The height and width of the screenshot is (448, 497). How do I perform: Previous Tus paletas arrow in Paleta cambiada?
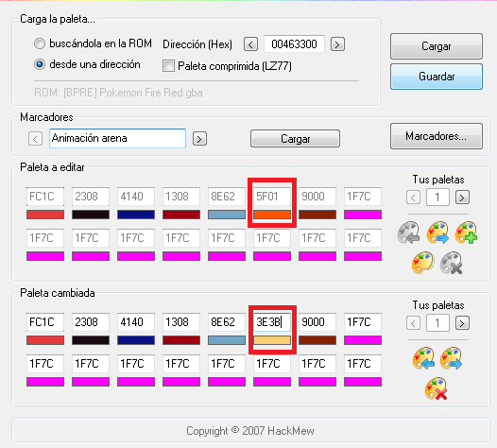tap(413, 323)
